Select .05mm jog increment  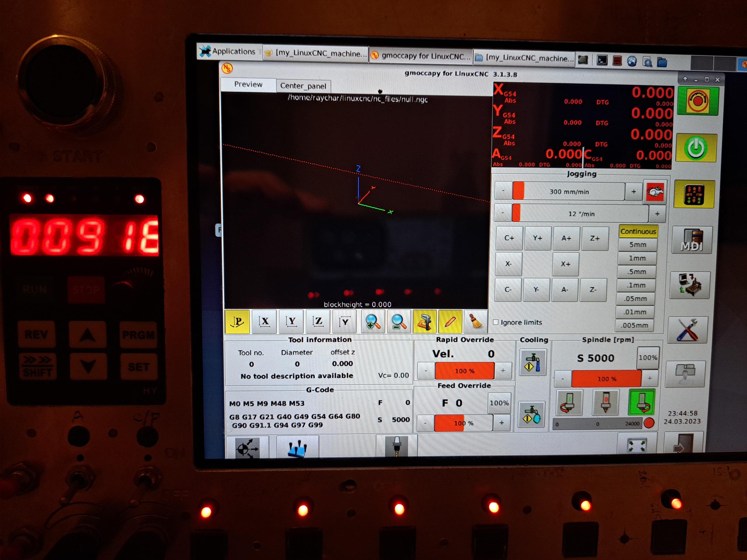click(x=635, y=299)
